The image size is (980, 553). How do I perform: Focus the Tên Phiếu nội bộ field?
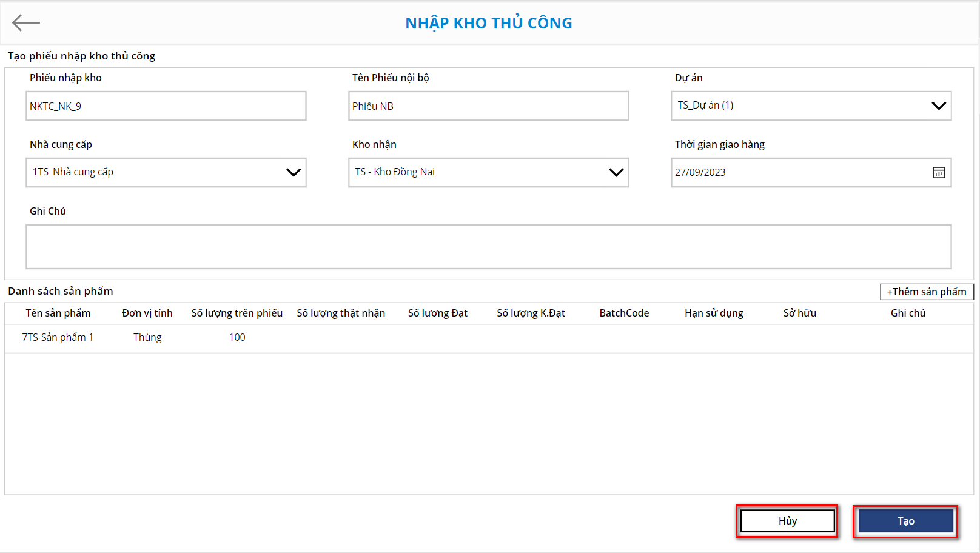click(489, 106)
